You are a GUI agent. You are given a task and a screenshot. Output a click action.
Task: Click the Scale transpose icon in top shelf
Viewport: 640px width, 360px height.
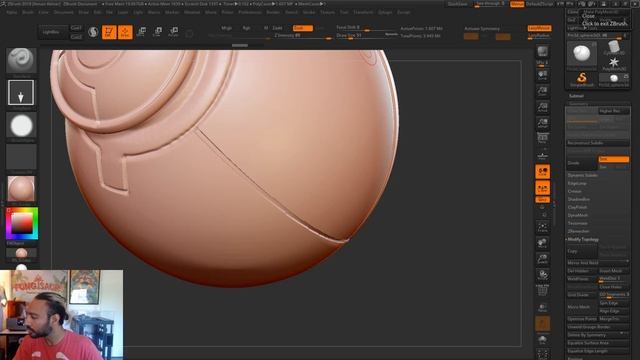(x=158, y=32)
